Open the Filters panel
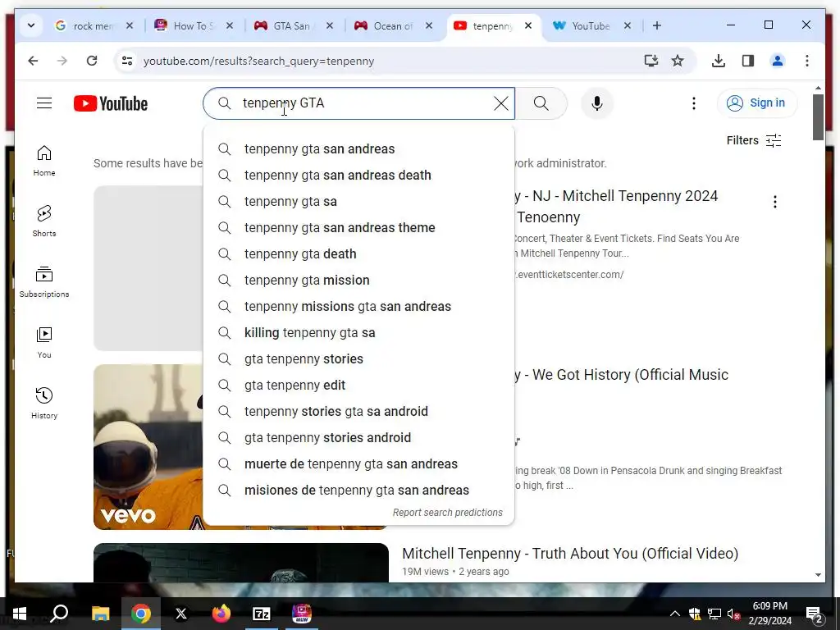 pos(754,140)
